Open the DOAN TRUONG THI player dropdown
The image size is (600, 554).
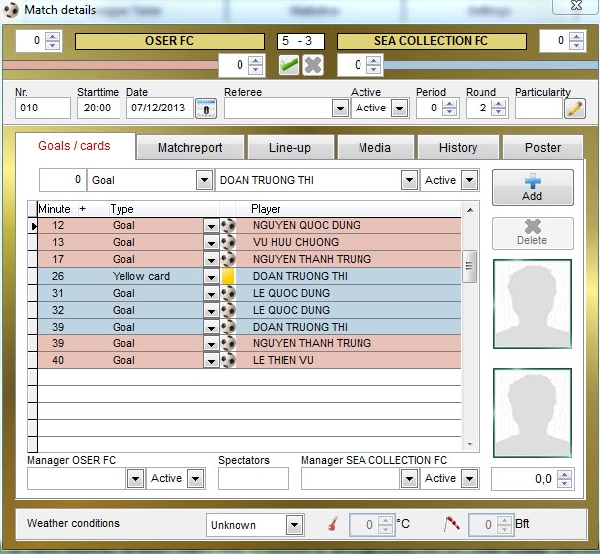point(409,180)
